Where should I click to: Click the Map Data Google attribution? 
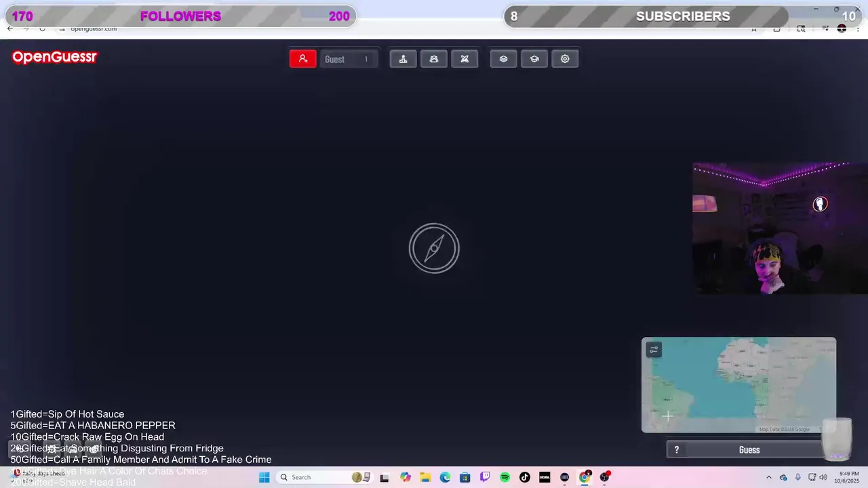coord(784,429)
